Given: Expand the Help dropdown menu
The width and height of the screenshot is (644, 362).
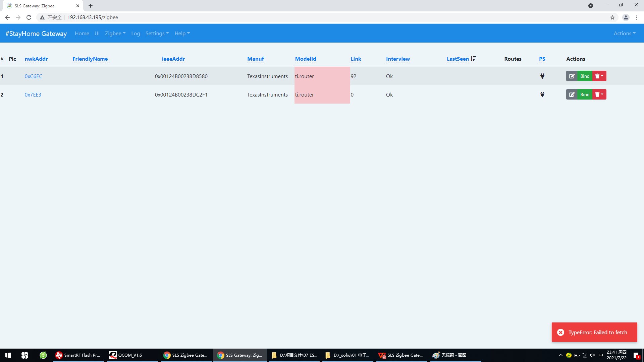Looking at the screenshot, I should [182, 33].
